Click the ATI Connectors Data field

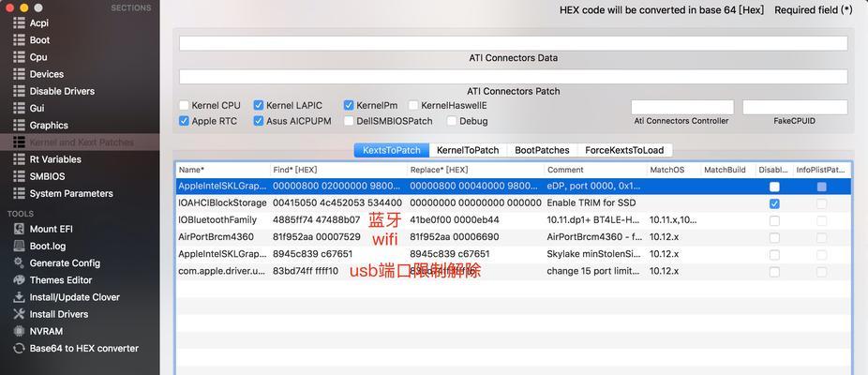pos(513,43)
